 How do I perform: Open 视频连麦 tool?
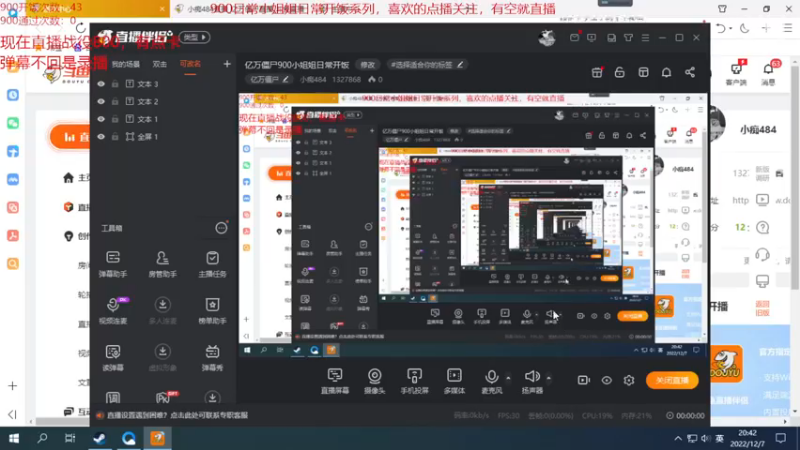113,310
